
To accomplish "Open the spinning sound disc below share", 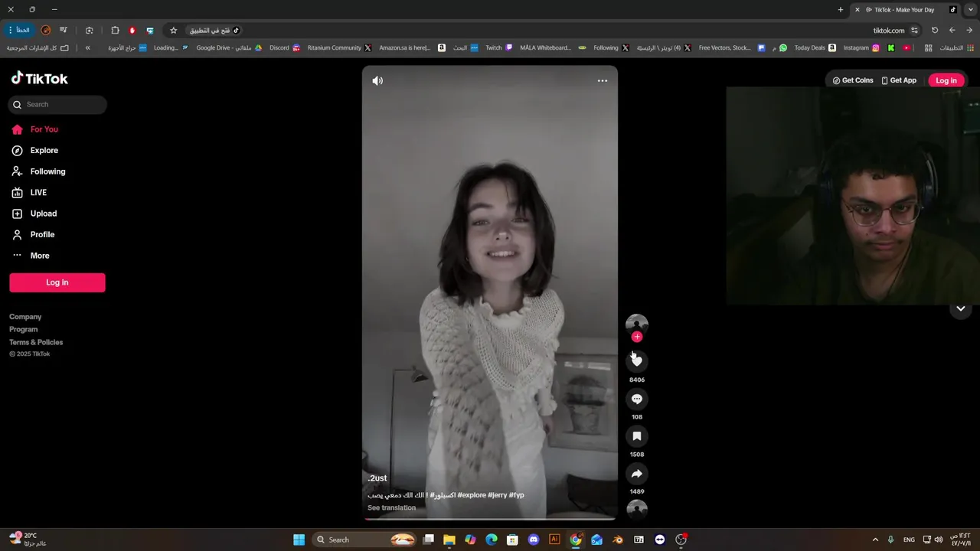I will pyautogui.click(x=637, y=509).
